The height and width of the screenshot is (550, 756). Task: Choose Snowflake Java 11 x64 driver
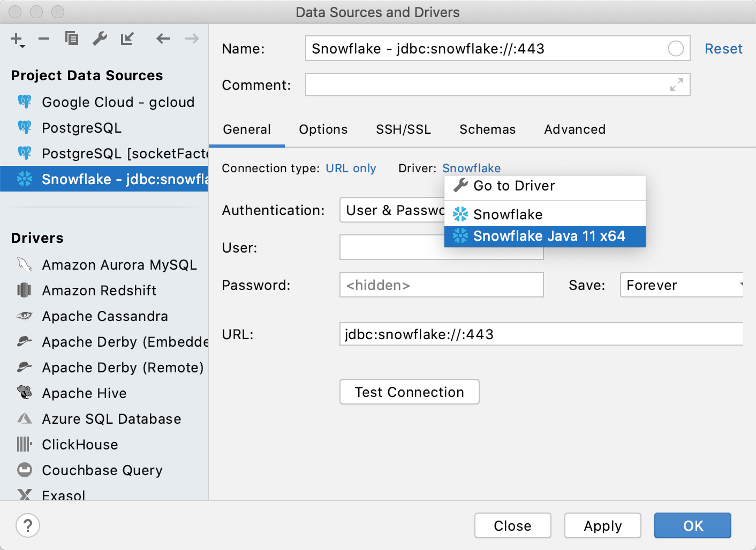coord(545,236)
